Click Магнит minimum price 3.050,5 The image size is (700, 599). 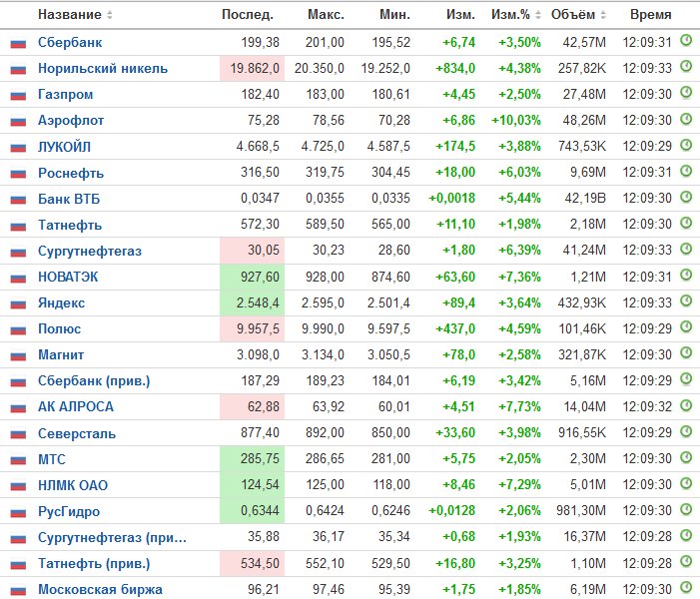click(x=388, y=354)
